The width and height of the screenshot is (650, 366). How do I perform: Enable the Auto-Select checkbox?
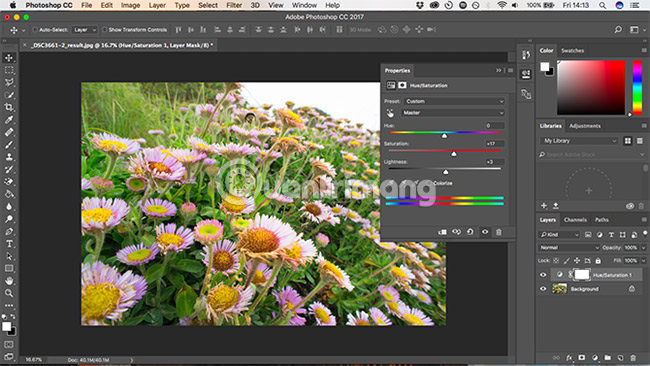point(35,30)
